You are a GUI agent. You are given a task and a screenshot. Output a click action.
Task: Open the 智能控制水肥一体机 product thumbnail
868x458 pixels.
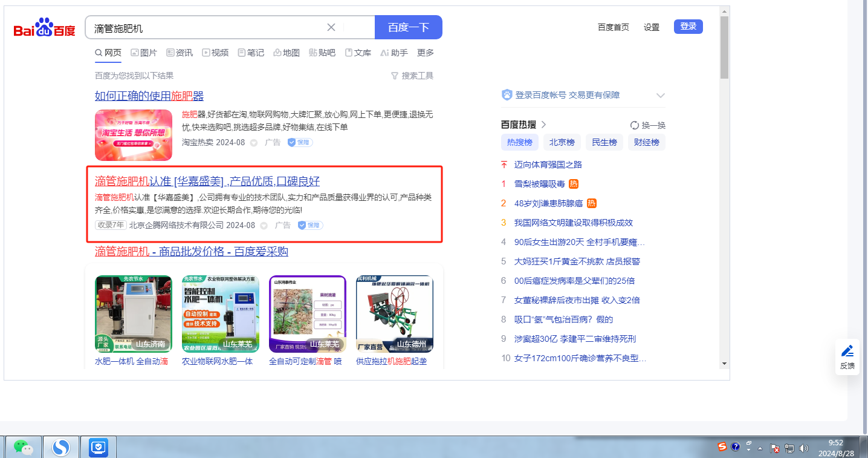coord(221,314)
